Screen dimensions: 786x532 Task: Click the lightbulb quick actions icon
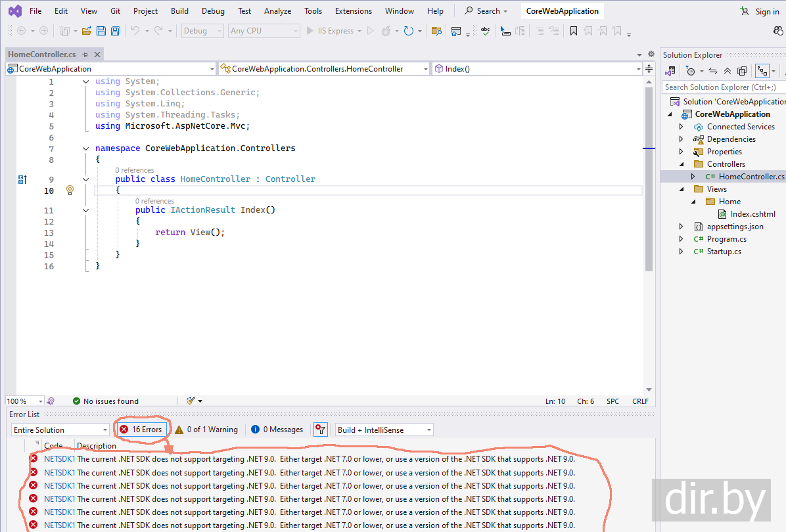[x=70, y=190]
